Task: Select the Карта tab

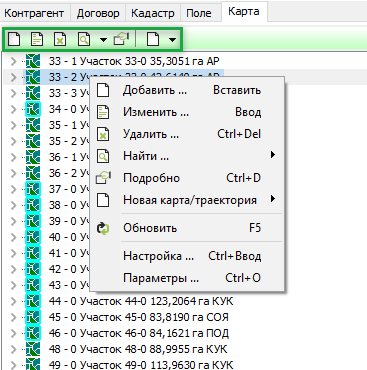Action: point(244,11)
